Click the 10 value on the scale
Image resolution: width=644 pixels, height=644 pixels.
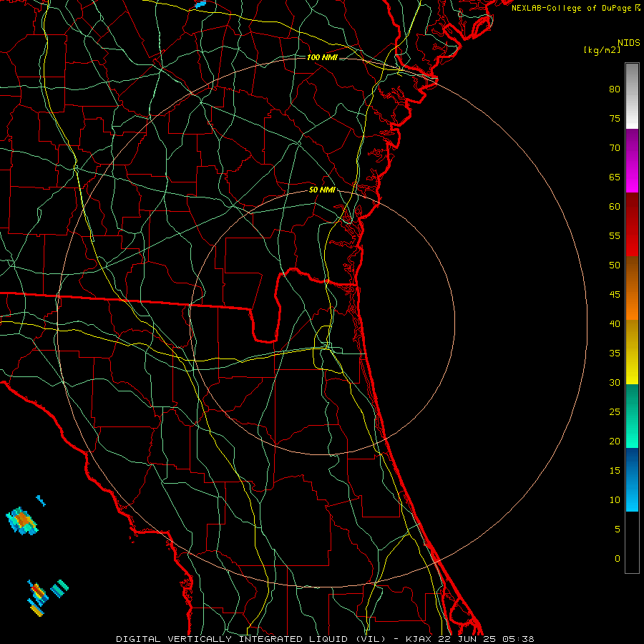[615, 500]
